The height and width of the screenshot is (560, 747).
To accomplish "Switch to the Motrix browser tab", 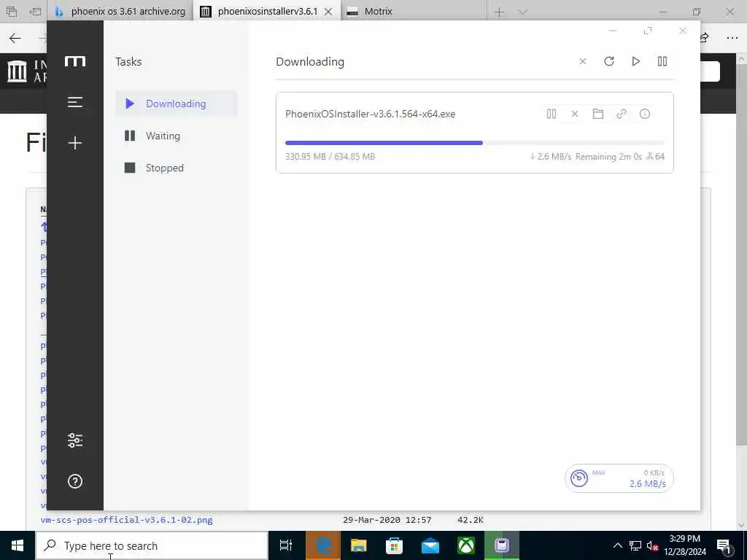I will click(x=414, y=12).
